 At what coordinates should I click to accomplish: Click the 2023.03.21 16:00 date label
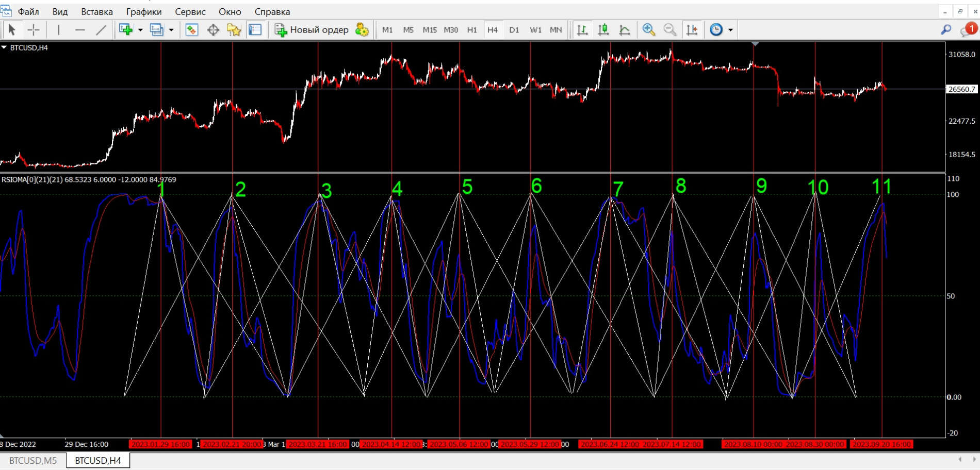coord(317,444)
